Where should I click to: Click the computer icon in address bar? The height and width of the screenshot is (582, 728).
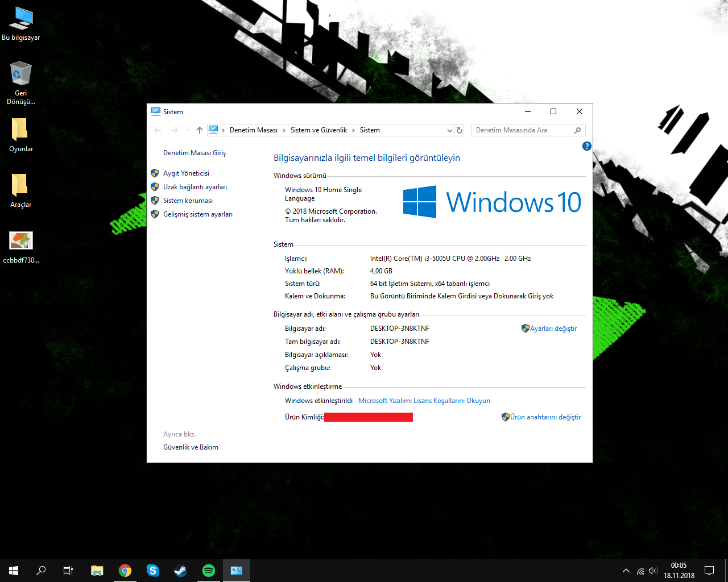[x=214, y=130]
